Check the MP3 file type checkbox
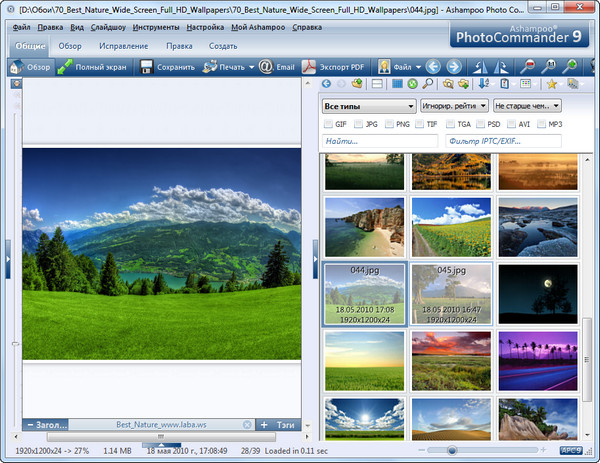Viewport: 600px width, 463px height. [x=541, y=124]
